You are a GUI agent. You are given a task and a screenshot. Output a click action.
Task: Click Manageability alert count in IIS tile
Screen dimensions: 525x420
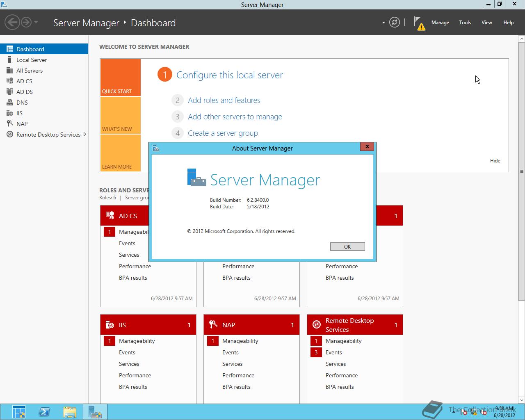(x=110, y=341)
